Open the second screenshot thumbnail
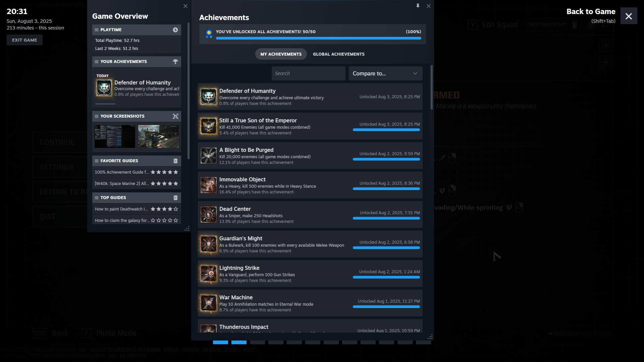The image size is (644, 362). click(158, 136)
